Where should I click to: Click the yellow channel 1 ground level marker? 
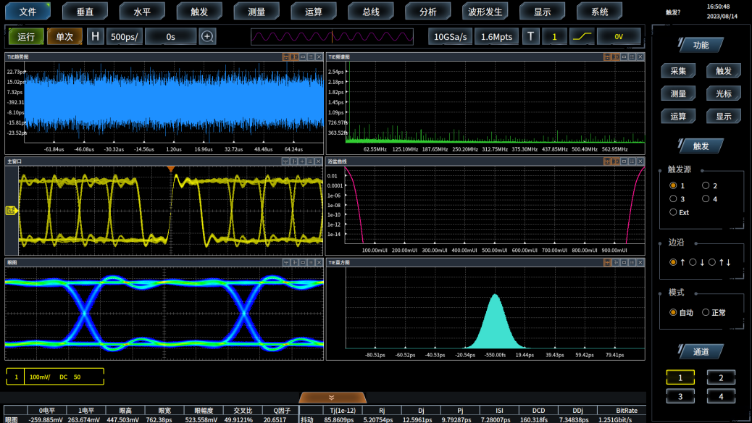pyautogui.click(x=11, y=210)
